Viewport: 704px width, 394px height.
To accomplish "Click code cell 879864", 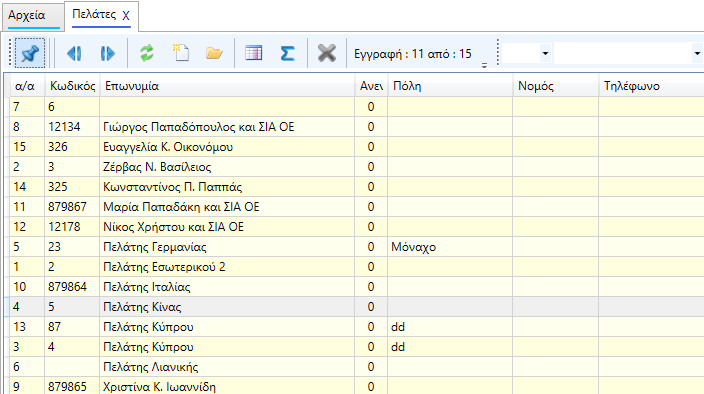I will (x=72, y=287).
